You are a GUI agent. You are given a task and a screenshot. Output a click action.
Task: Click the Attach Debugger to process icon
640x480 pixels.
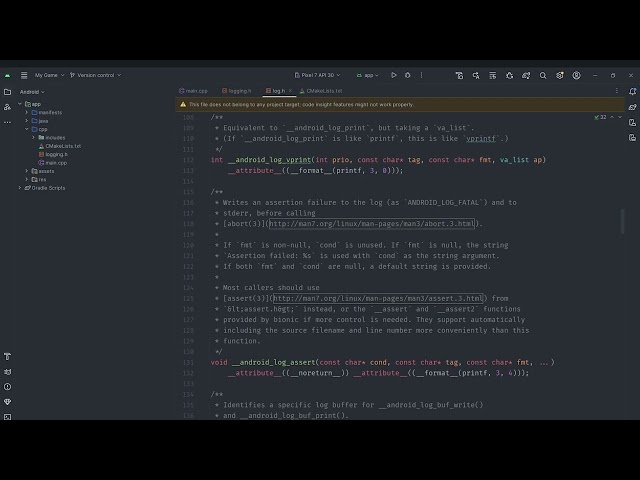[509, 76]
